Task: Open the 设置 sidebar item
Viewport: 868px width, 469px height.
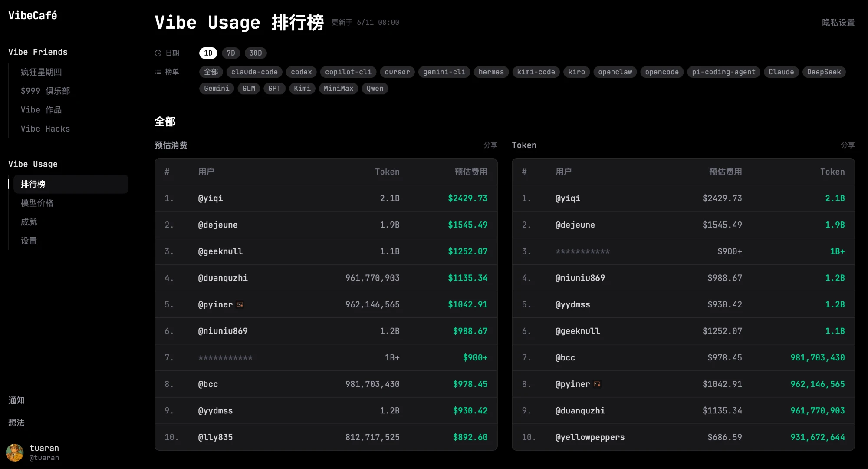Action: point(29,241)
